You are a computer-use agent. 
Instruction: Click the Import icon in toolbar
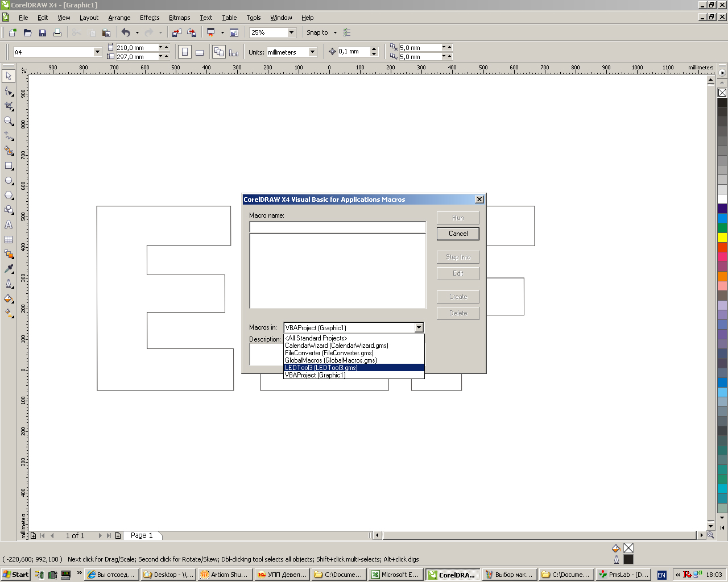point(176,32)
